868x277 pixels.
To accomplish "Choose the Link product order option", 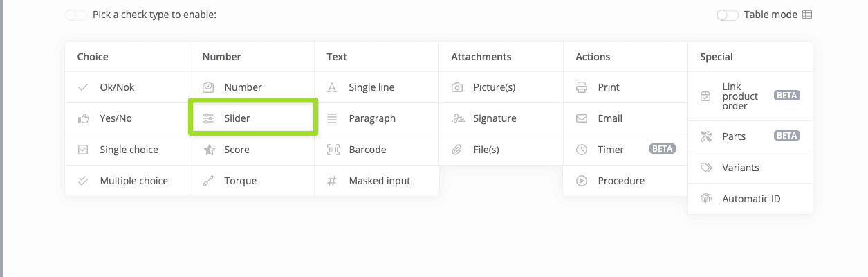I will click(x=740, y=96).
